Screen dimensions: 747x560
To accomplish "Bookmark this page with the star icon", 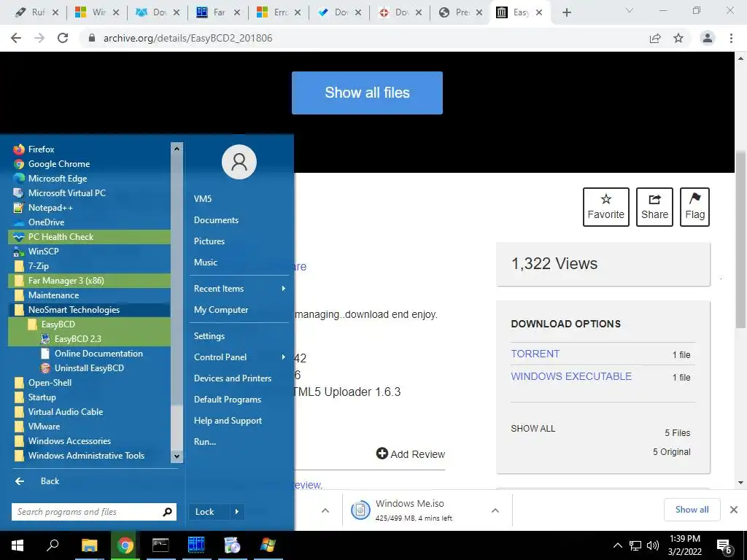I will tap(678, 38).
